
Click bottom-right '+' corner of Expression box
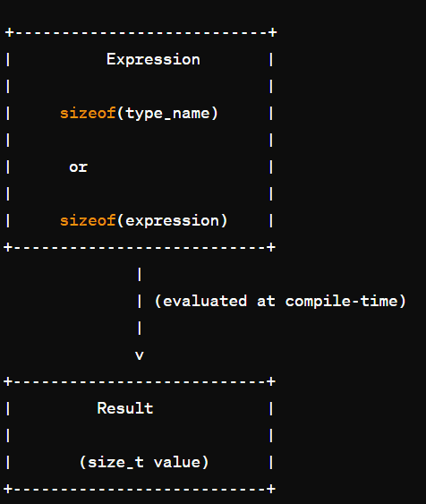tap(271, 247)
